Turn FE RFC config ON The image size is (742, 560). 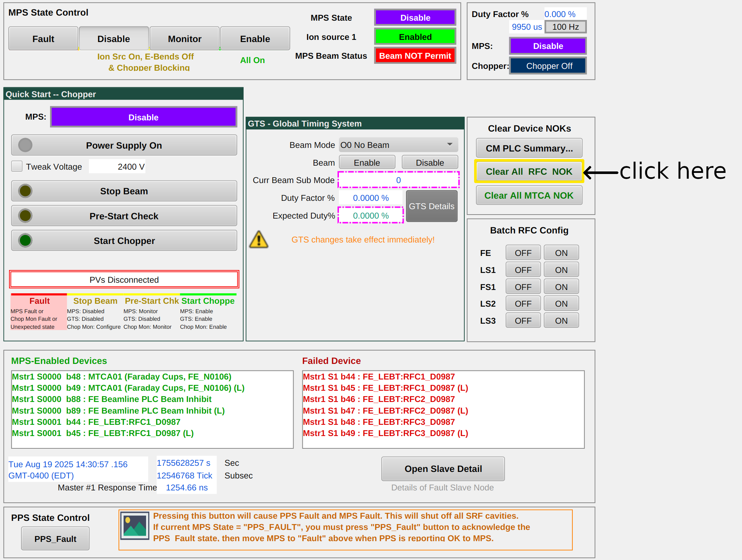561,253
